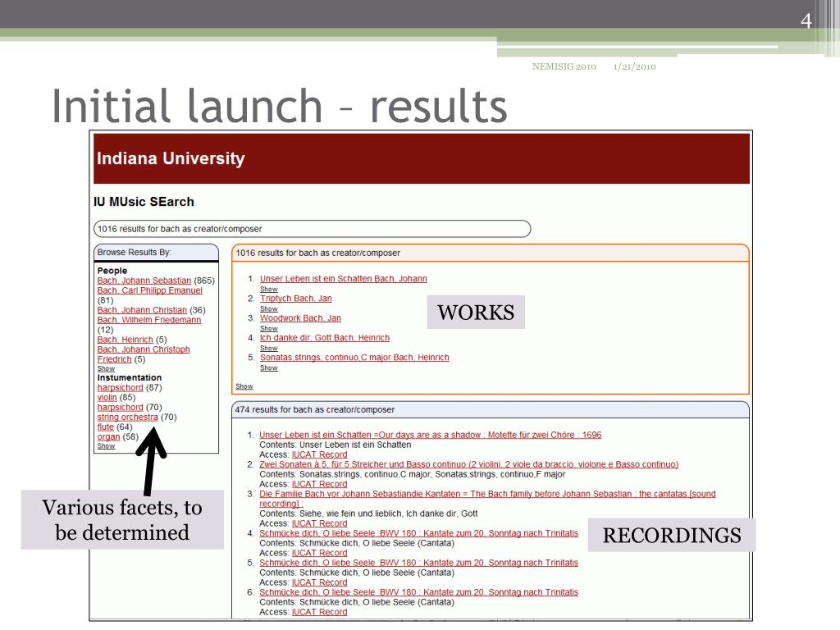This screenshot has width=840, height=630.
Task: Expand People list with its Show link
Action: coord(106,368)
